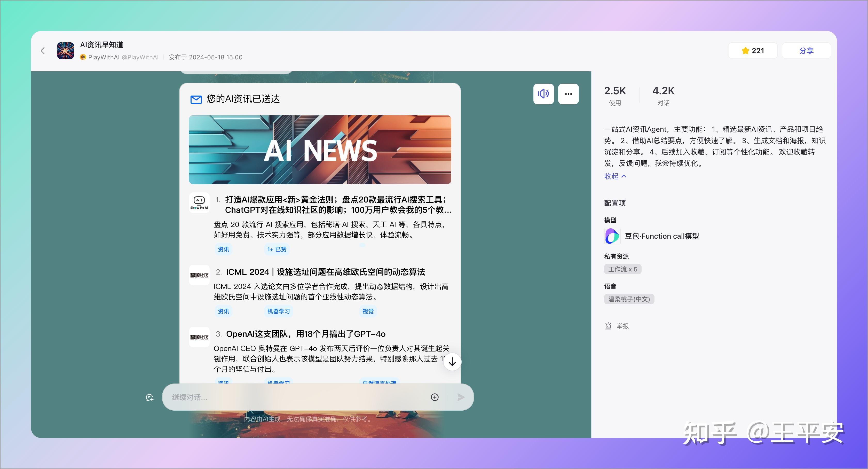Open the AI资讯早知道 bot avatar

tap(66, 51)
